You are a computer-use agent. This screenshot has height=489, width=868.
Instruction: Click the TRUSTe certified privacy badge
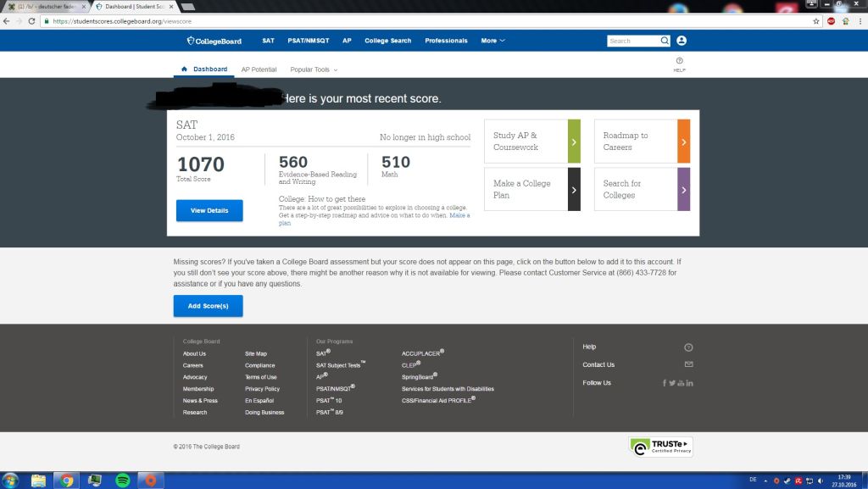tap(660, 447)
